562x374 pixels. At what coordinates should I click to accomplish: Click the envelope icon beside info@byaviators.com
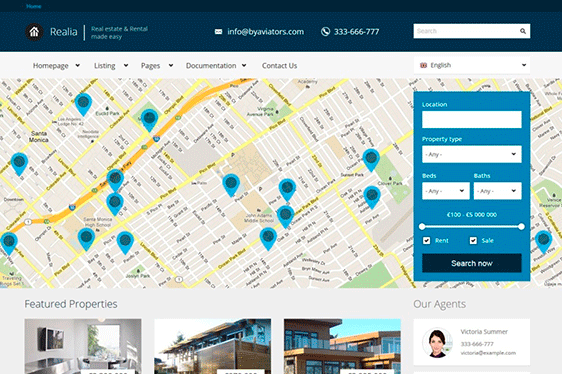tap(218, 32)
